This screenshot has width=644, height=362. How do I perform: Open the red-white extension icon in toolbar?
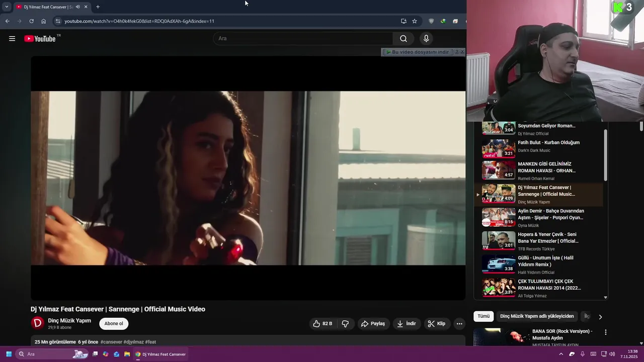click(x=455, y=21)
